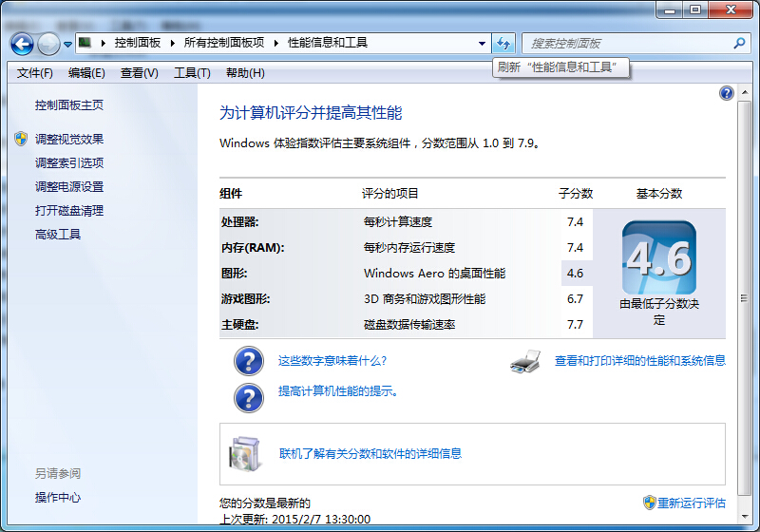The width and height of the screenshot is (760, 532).
Task: Click question icon beside 提高计算机性能的提示
Action: coord(249,398)
